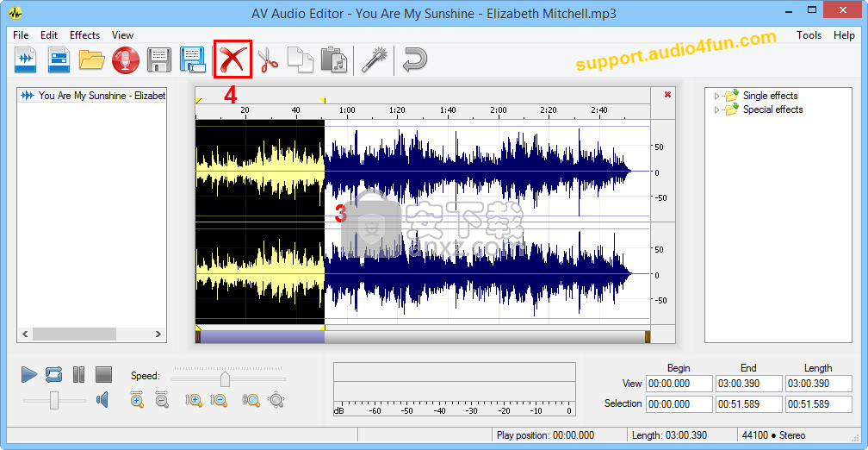Open the Tools menu
The height and width of the screenshot is (450, 868).
tap(809, 35)
